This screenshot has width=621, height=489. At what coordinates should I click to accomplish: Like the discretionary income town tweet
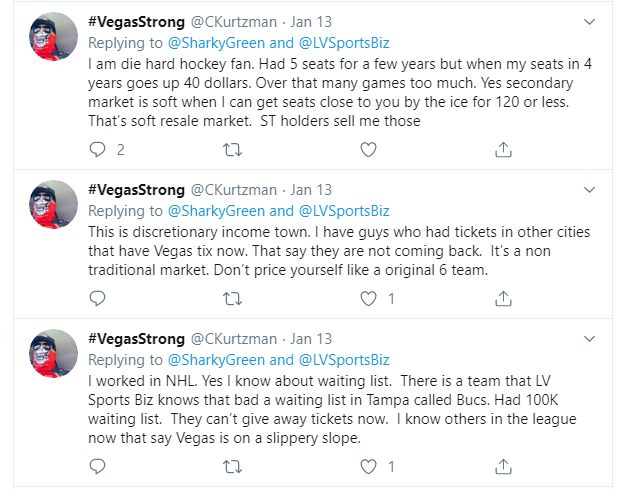(x=368, y=298)
